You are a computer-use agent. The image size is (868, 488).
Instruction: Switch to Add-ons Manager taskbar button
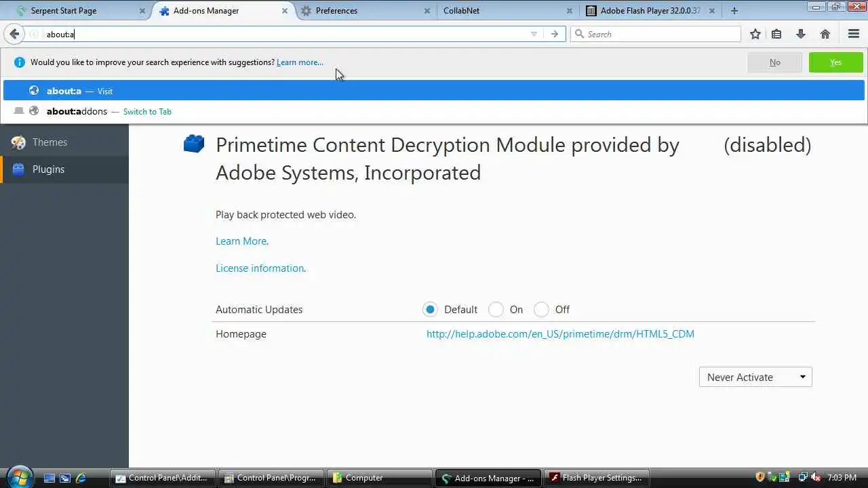(x=488, y=478)
